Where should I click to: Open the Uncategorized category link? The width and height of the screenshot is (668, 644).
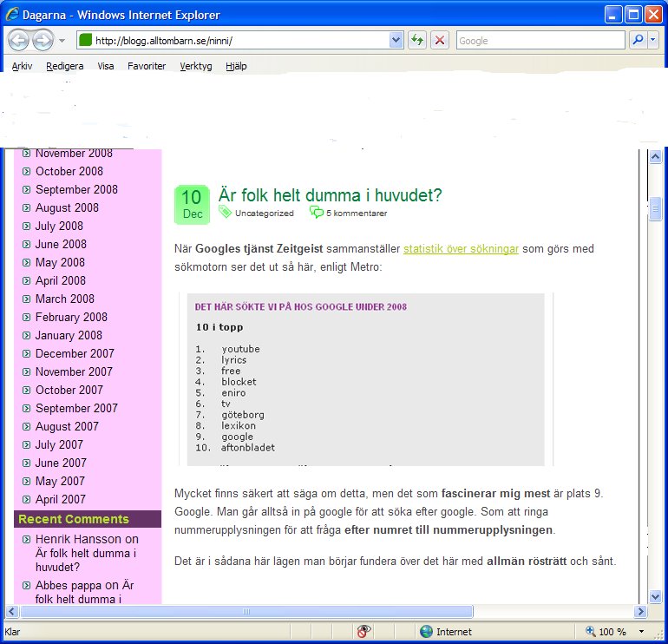(x=265, y=214)
